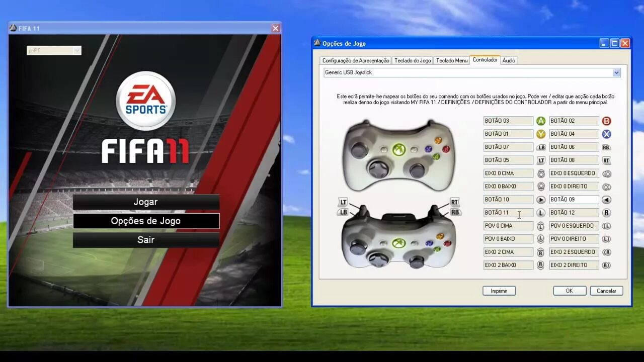
Task: Click the R stick press icon beside BOTÃO 12
Action: click(x=606, y=213)
